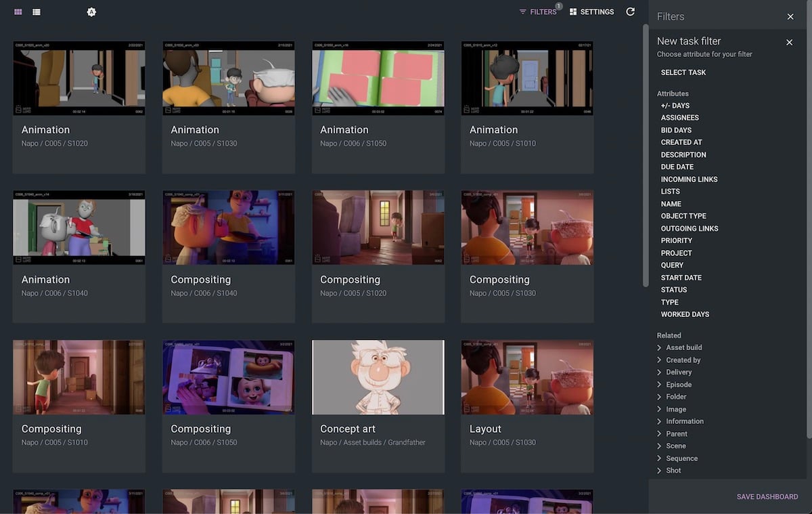Toggle the Filters panel button

[x=538, y=12]
